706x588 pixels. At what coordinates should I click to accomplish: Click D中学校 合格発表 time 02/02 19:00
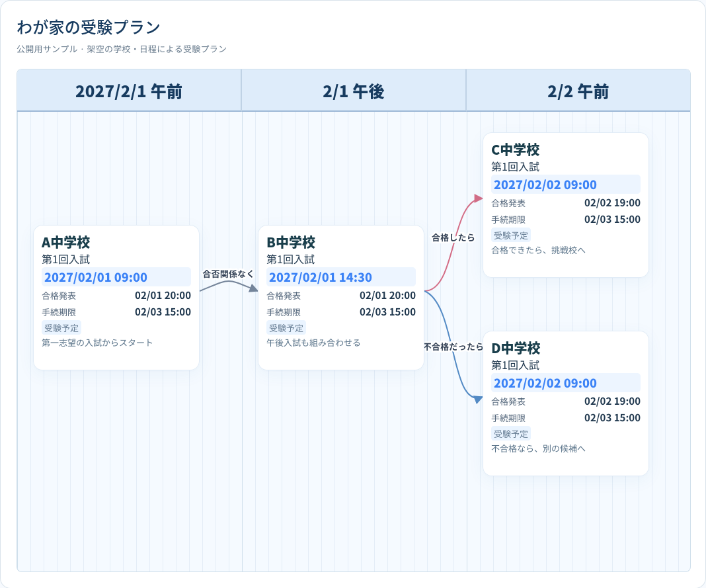click(612, 401)
